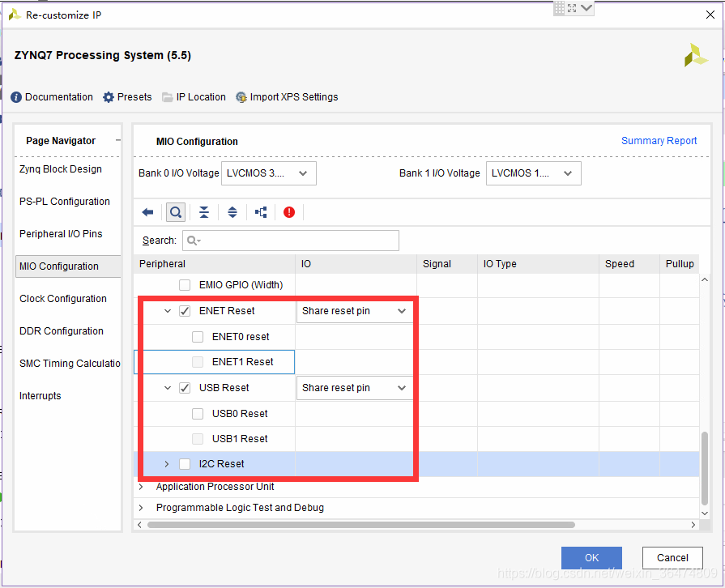
Task: Check the ENET1 Reset checkbox
Action: 198,361
